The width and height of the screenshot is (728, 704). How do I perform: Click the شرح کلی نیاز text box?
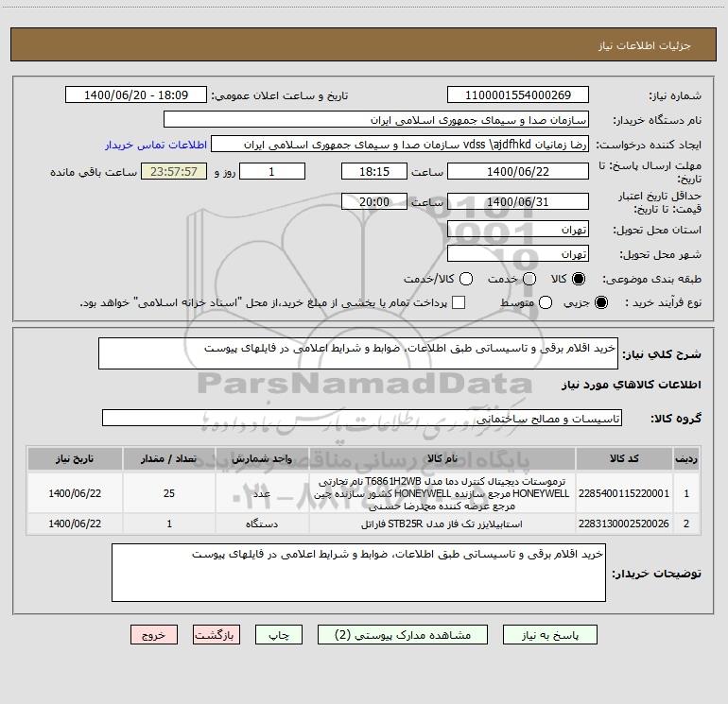tap(358, 353)
